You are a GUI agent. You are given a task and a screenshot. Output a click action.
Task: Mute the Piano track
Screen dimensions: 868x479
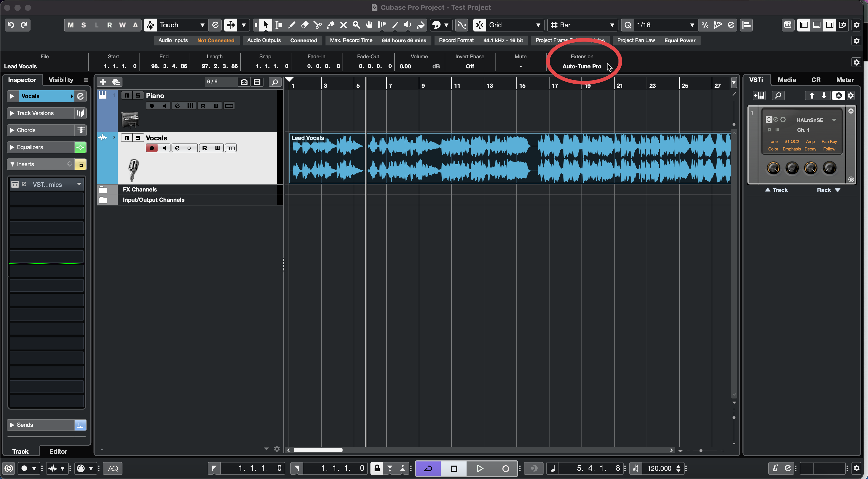coord(127,95)
